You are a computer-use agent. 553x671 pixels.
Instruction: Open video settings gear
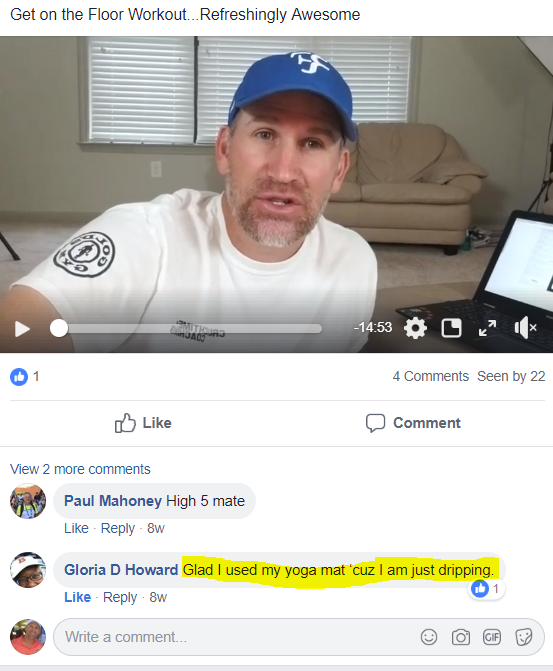coord(415,328)
